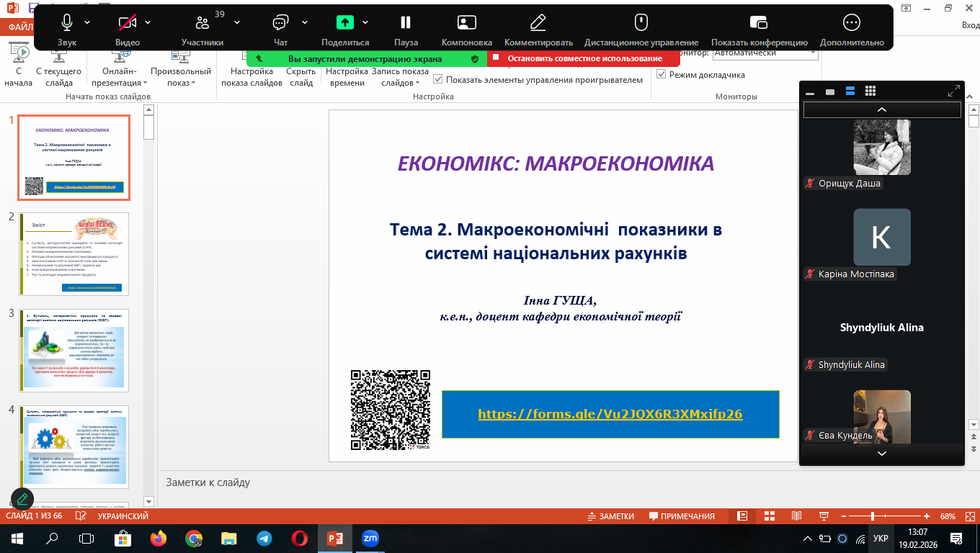Turn on camera with Видео icon
980x553 pixels.
pos(128,23)
